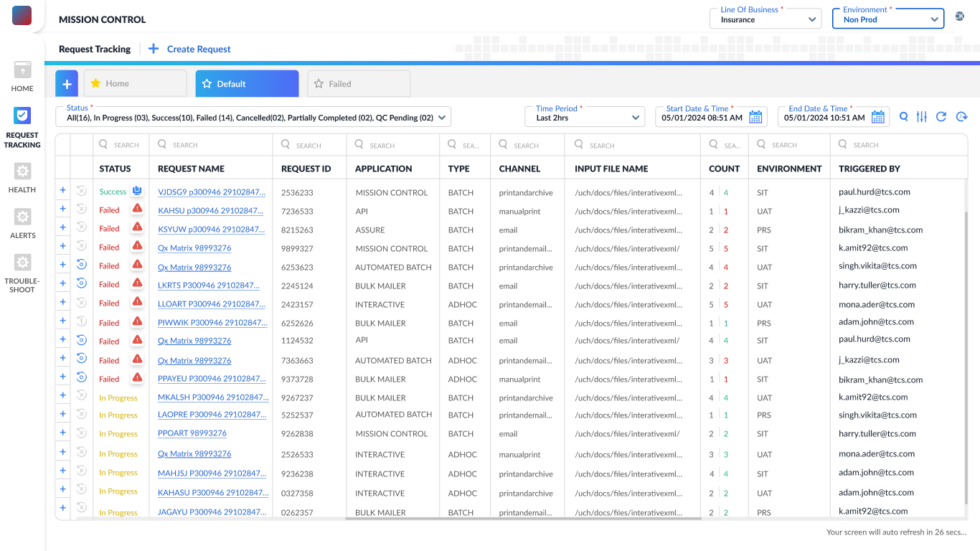The height and width of the screenshot is (551, 980).
Task: Open the Alerts sidebar icon
Action: coord(22,217)
